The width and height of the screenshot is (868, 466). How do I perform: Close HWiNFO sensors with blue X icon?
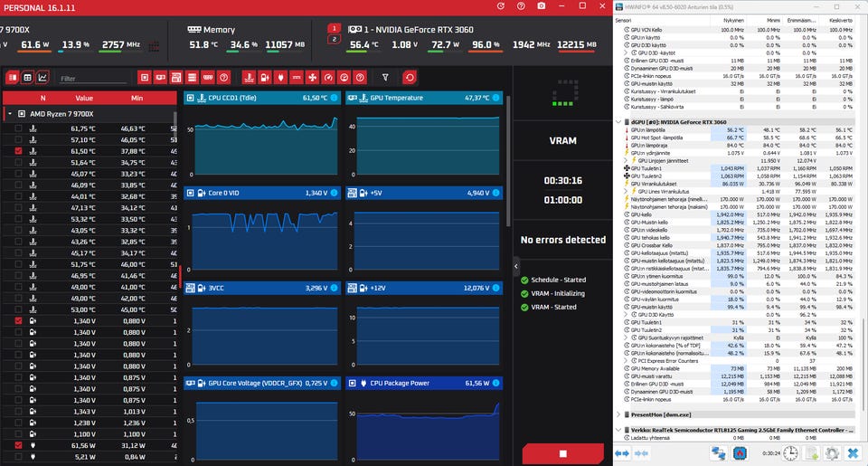[853, 453]
